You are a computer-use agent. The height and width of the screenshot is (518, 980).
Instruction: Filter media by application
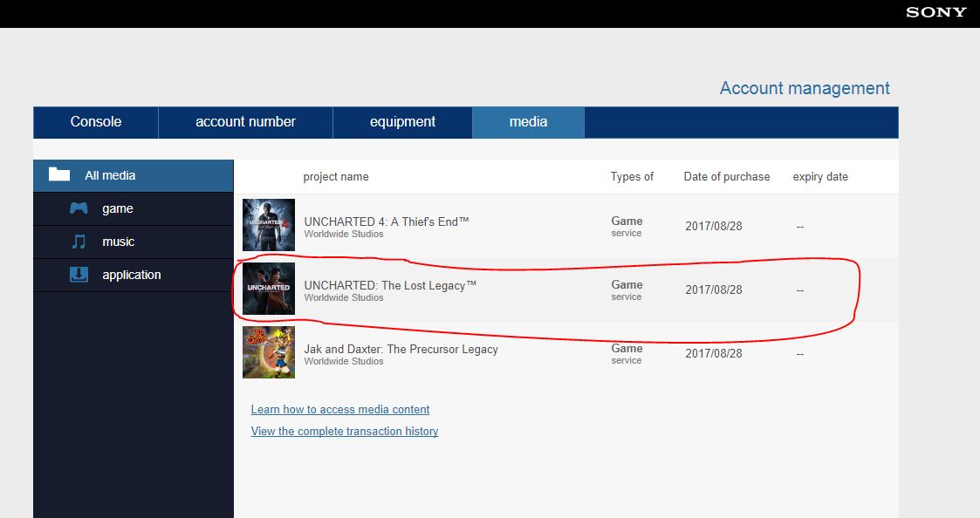tap(134, 275)
